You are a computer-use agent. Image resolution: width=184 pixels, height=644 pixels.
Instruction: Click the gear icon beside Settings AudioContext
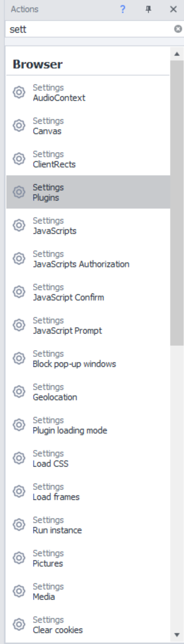[19, 92]
